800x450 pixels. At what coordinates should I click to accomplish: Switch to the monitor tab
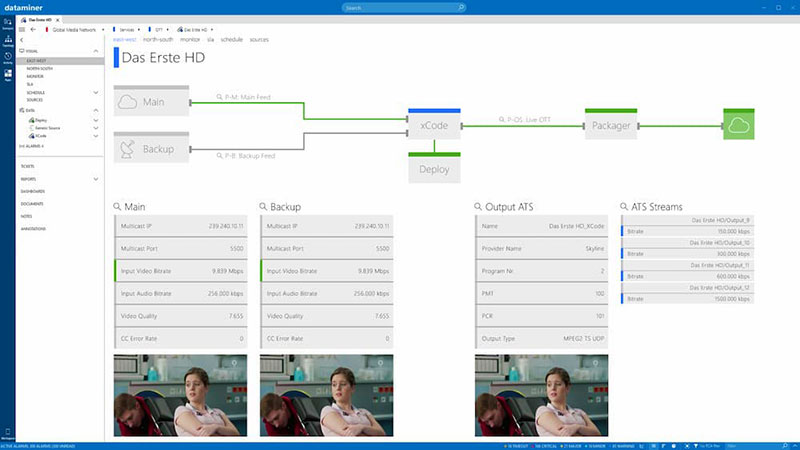(x=190, y=39)
